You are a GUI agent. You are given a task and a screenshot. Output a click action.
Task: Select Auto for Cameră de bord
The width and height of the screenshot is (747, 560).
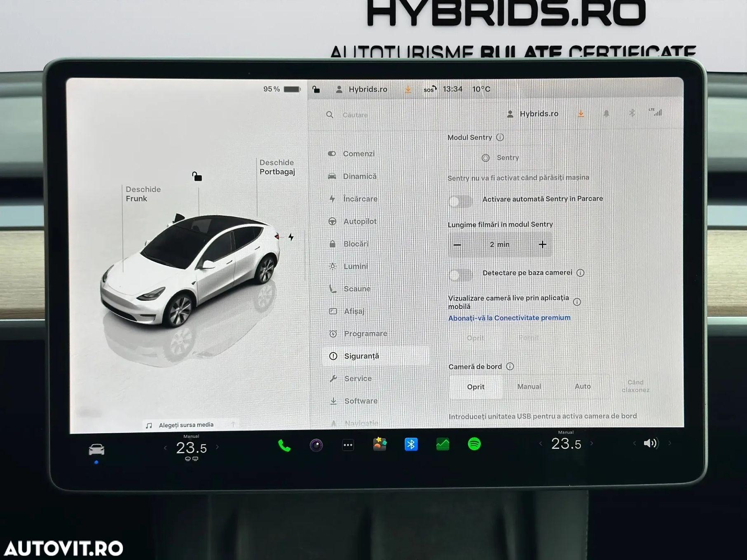point(582,386)
